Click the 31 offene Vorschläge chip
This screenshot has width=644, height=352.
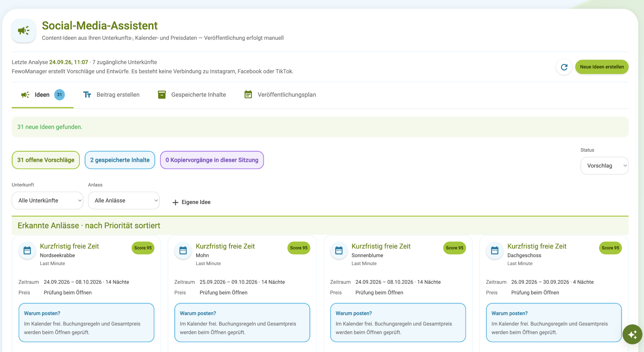coord(46,160)
